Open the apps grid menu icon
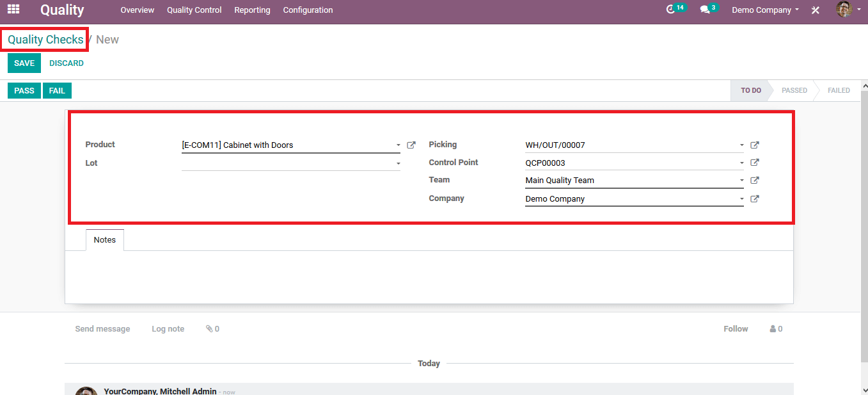 click(13, 10)
